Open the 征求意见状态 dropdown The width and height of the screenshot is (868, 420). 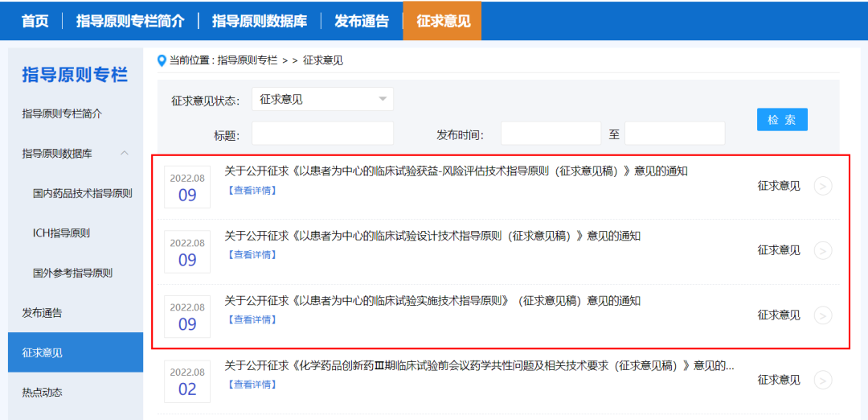coord(322,100)
